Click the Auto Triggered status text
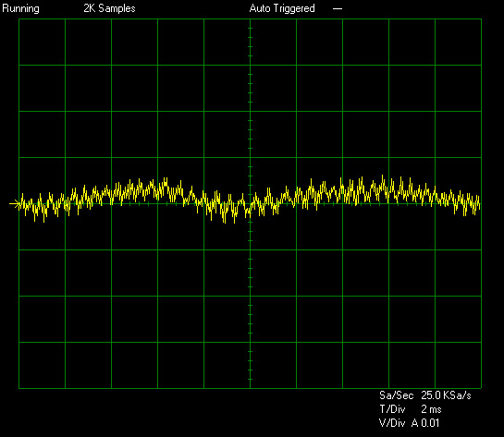The width and height of the screenshot is (504, 437). pyautogui.click(x=282, y=8)
